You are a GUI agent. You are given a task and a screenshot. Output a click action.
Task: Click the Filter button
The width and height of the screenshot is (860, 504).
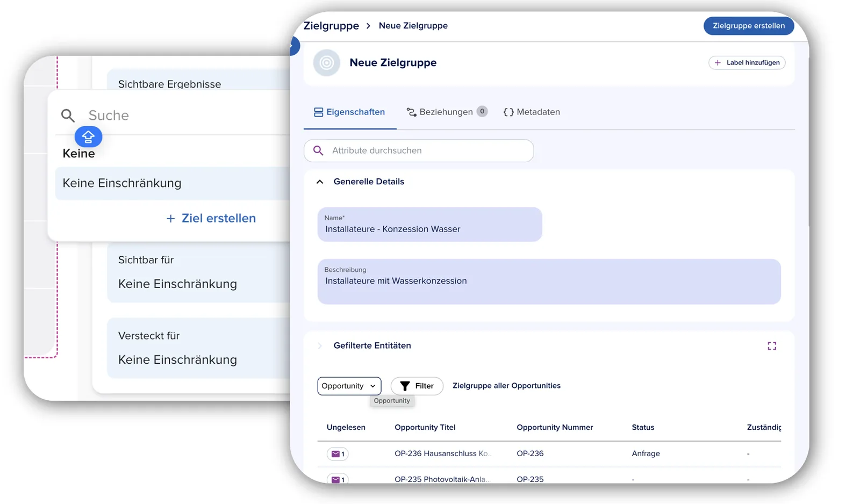pos(417,386)
